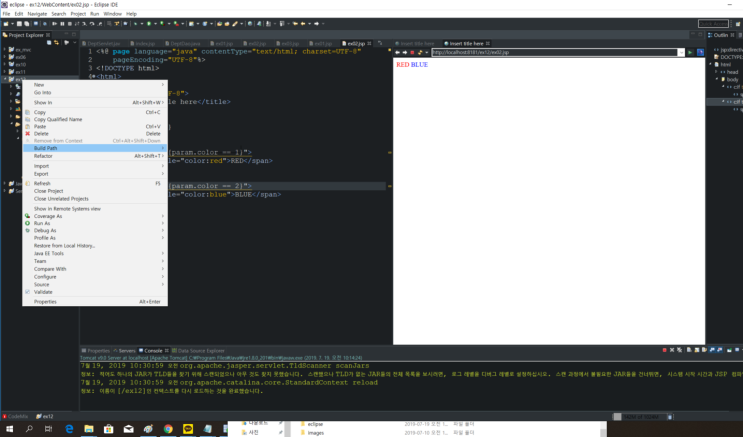Stop page loading with red stop icon
This screenshot has width=743, height=437.
(412, 52)
